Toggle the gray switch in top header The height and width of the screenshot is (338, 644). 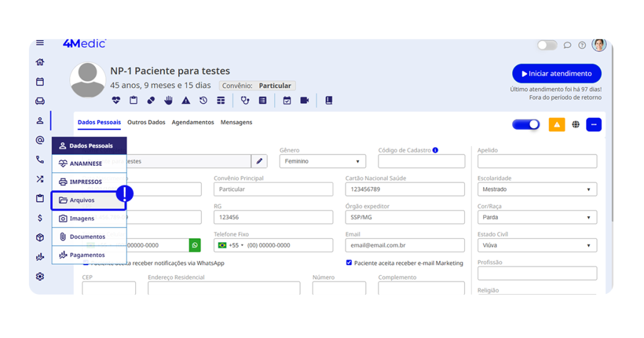pos(547,45)
